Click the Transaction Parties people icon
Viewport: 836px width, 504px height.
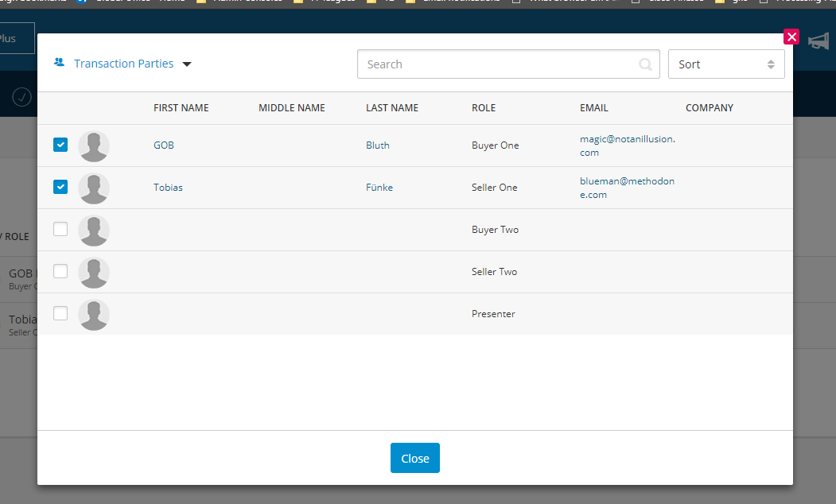pyautogui.click(x=59, y=63)
